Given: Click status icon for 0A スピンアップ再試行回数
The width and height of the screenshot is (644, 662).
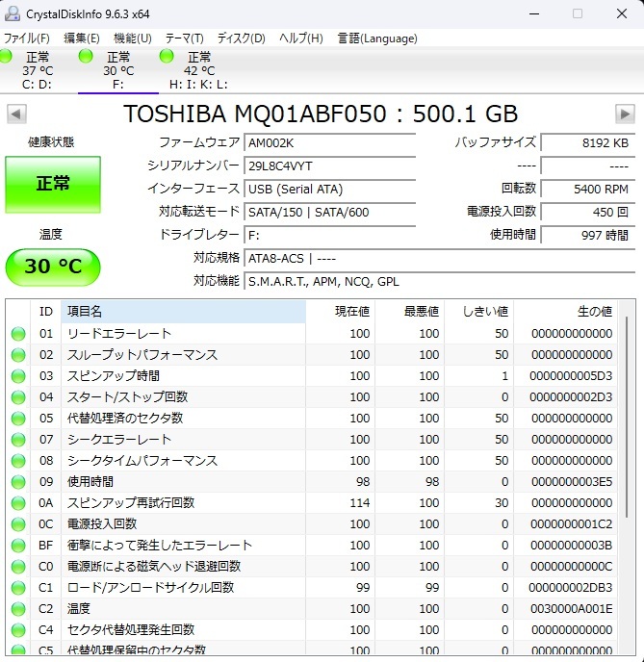Looking at the screenshot, I should [18, 503].
